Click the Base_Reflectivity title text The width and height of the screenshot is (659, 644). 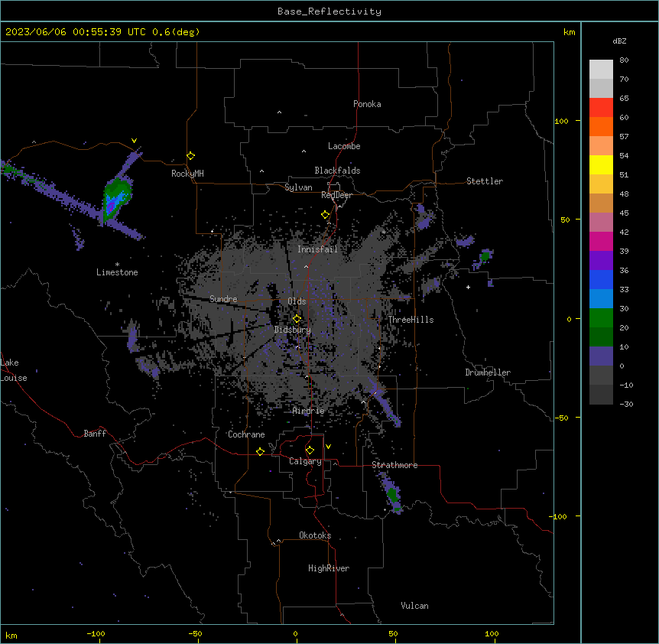pyautogui.click(x=329, y=11)
